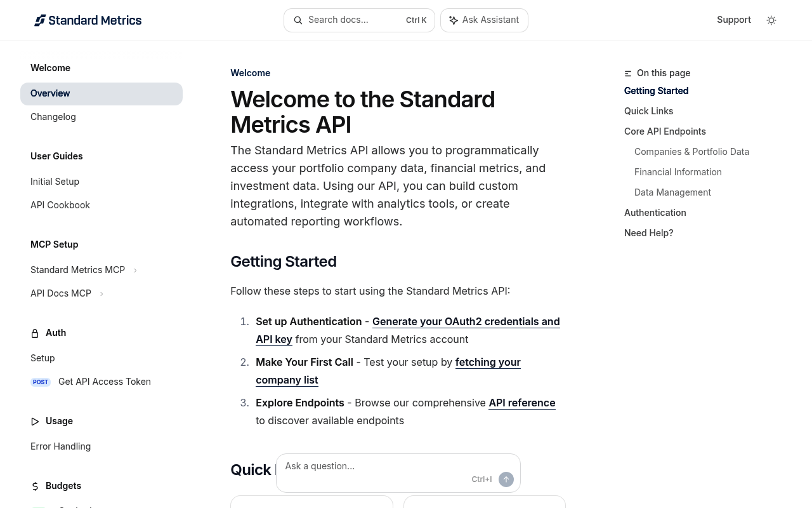Click the Getting Started heading
Image resolution: width=812 pixels, height=508 pixels.
pos(284,262)
